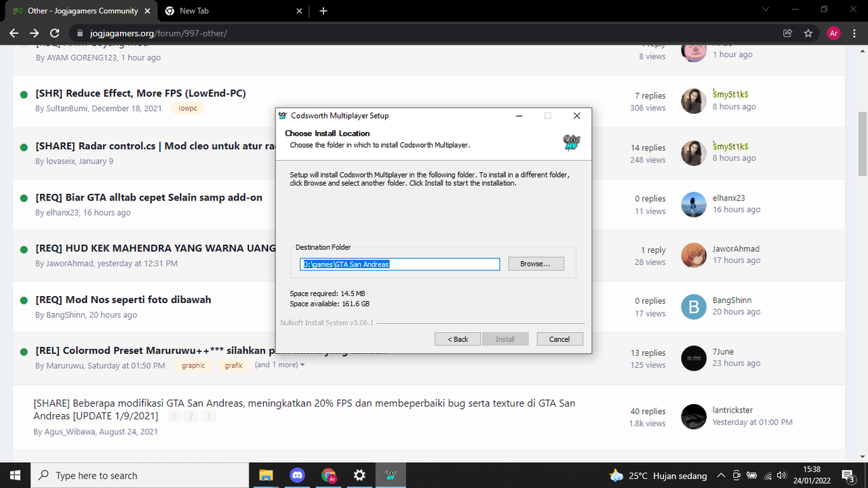Click the Codsworth installer taskbar icon
868x488 pixels.
click(x=391, y=475)
